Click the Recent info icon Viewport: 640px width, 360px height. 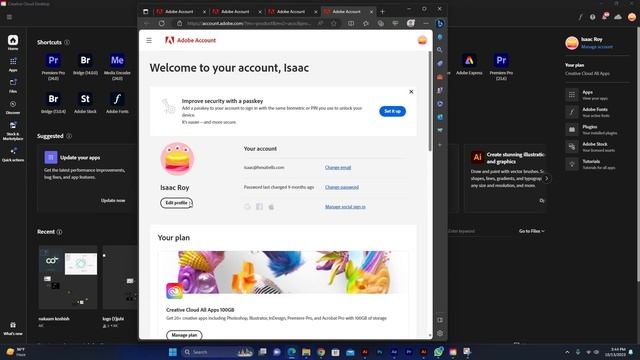pyautogui.click(x=59, y=232)
